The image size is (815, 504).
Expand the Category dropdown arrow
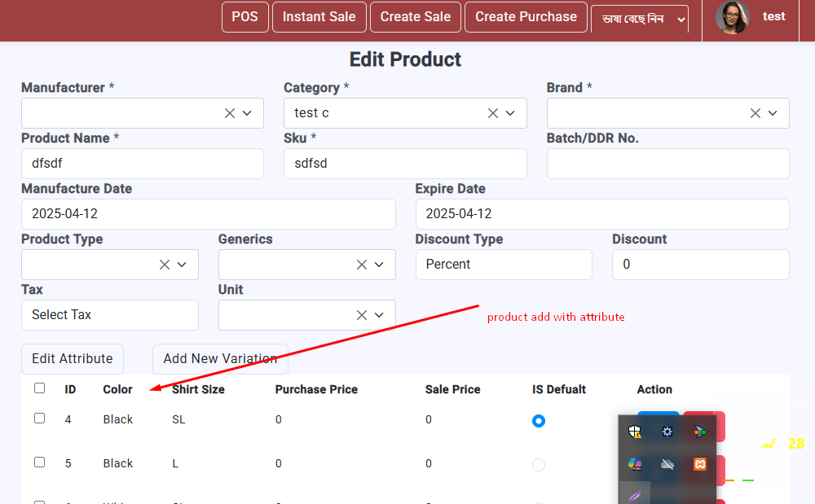510,113
